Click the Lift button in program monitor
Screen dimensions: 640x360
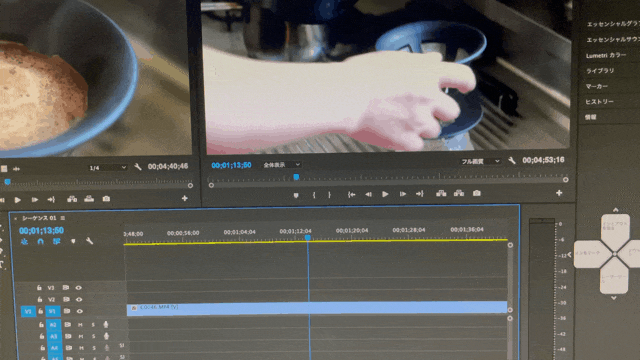441,193
